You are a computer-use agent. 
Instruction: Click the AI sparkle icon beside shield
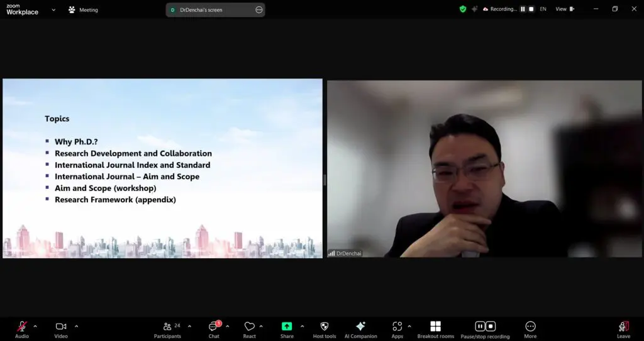coord(474,9)
